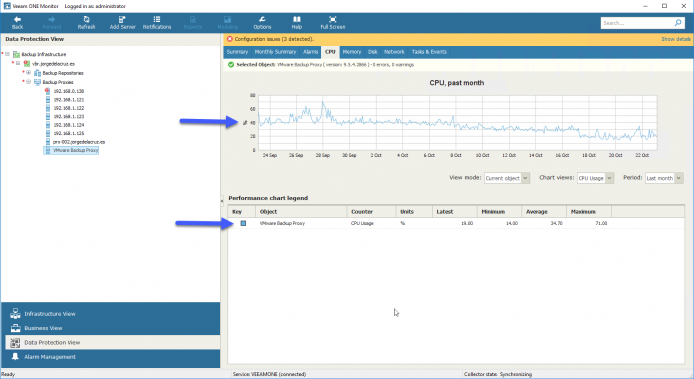Click inside the Search input field

[x=636, y=23]
